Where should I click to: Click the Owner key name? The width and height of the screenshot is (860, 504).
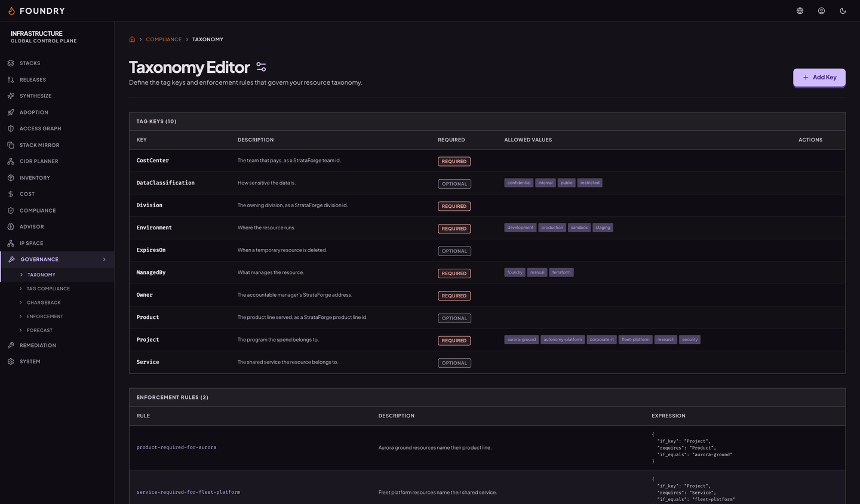(x=145, y=295)
